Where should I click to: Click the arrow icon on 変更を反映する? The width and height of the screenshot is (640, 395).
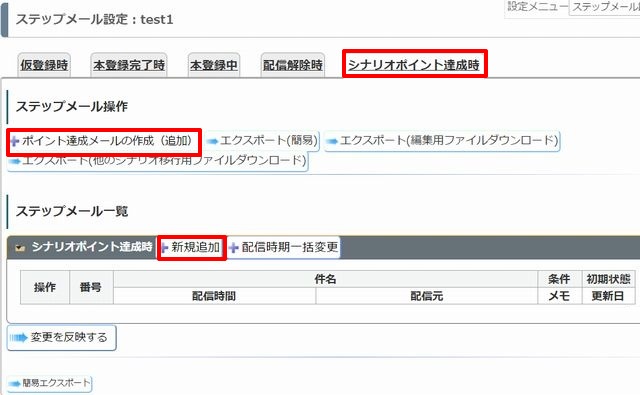click(x=19, y=338)
